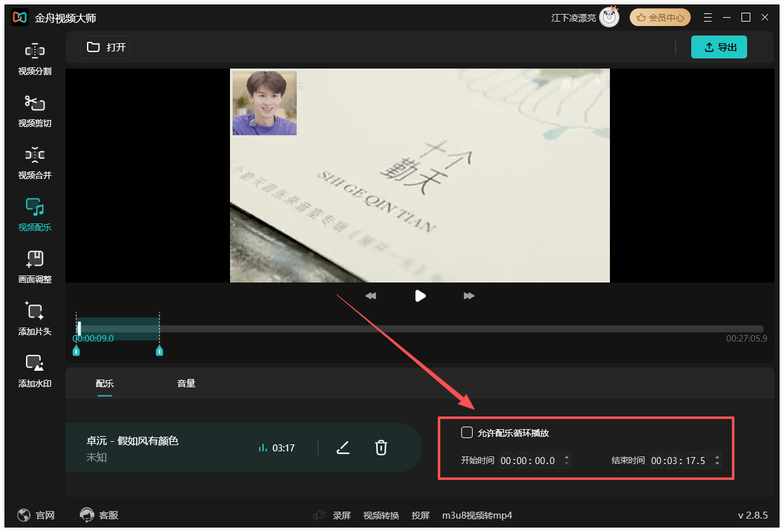Click the version number v 2.8.5
Image resolution: width=784 pixels, height=532 pixels.
(x=753, y=515)
